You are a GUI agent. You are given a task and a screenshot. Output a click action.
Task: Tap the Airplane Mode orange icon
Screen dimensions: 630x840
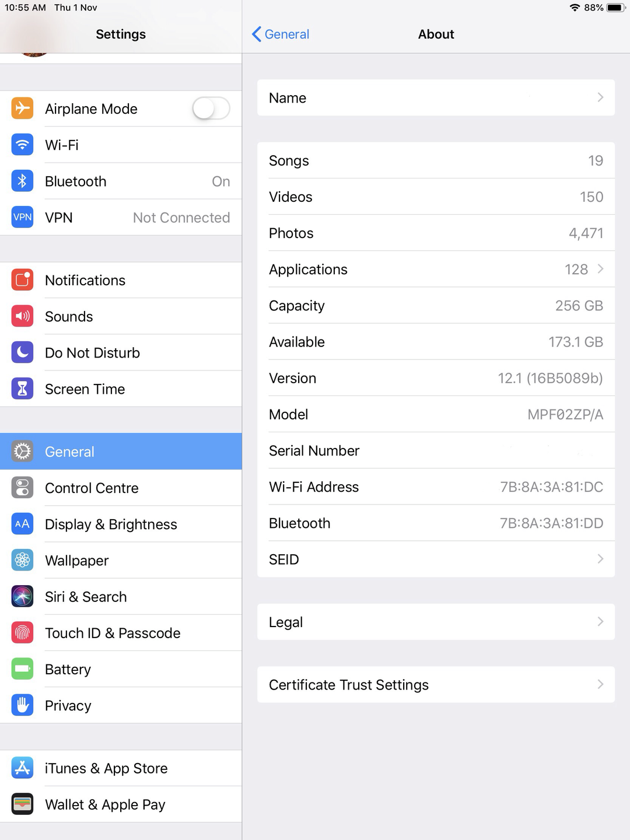22,108
